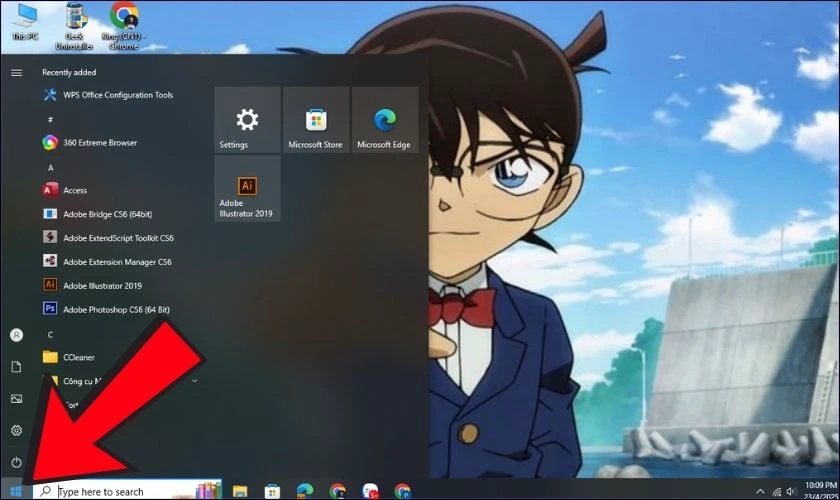Open the Microsoft Store tile
The height and width of the screenshot is (500, 840).
316,120
